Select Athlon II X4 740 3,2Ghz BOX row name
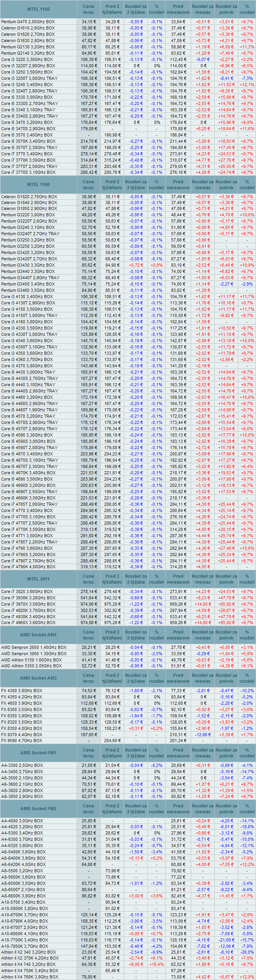Screen dimensions: 256x980 [x=29, y=964]
